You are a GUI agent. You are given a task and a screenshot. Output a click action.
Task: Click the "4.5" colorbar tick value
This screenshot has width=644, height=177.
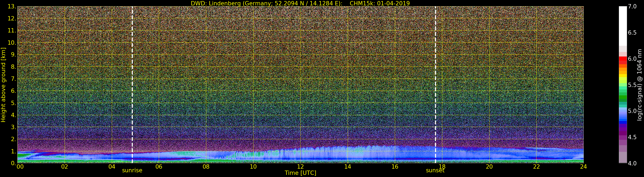[x=632, y=137]
